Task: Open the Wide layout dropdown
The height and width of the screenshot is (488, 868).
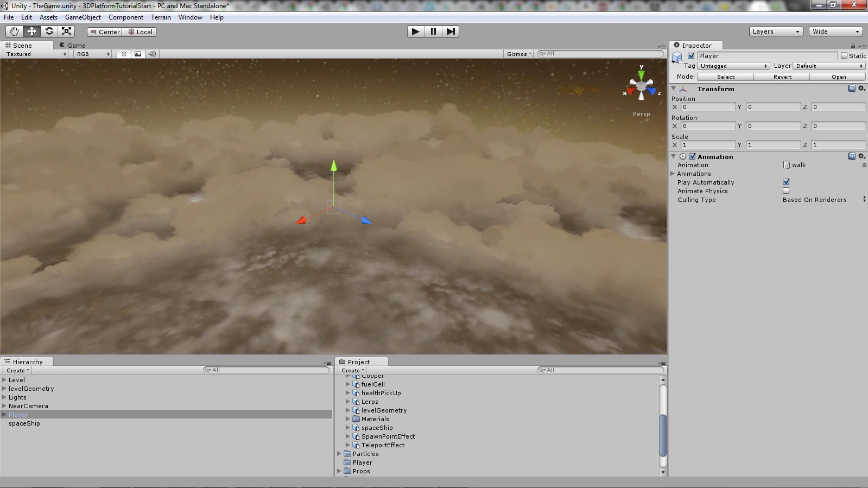Action: click(x=835, y=31)
